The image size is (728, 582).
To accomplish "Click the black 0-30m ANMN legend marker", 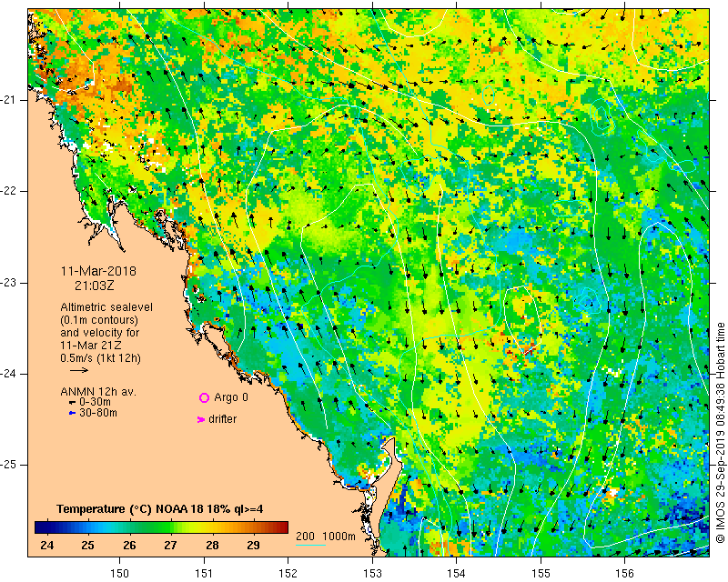I will click(72, 402).
